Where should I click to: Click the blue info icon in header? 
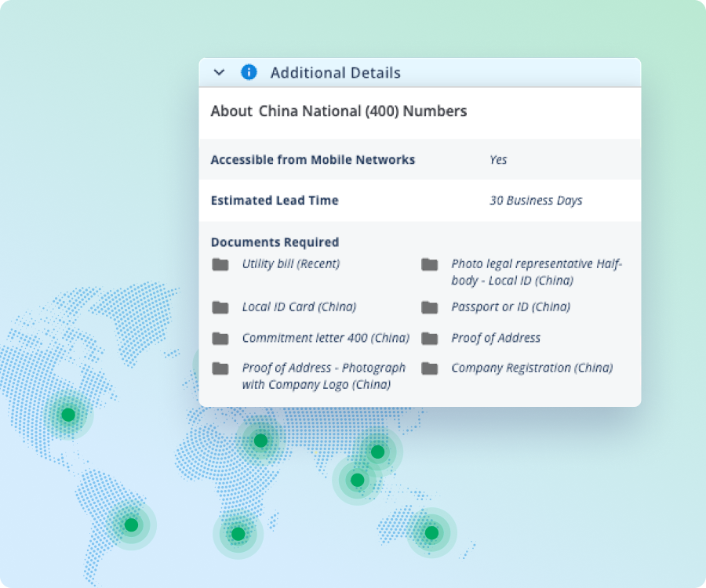click(249, 73)
